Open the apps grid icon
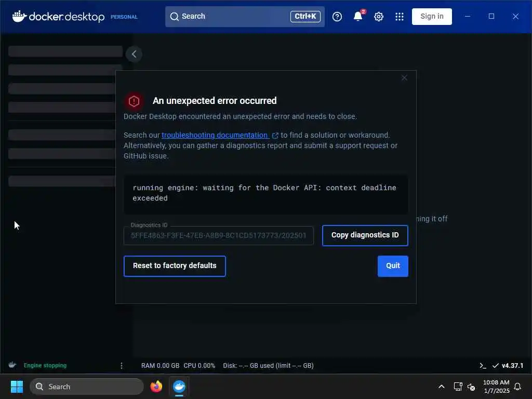532x399 pixels. [x=400, y=16]
